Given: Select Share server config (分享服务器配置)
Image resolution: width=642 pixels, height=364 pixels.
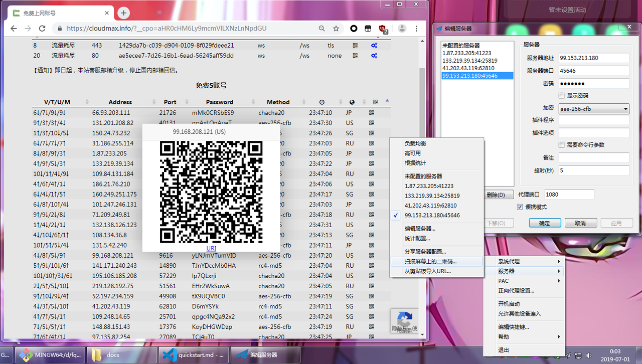Looking at the screenshot, I should [x=436, y=252].
